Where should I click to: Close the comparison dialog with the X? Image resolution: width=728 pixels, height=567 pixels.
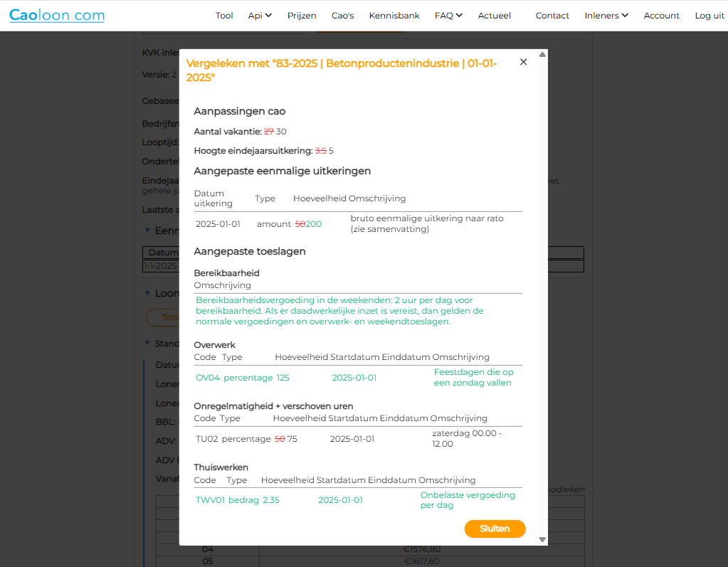click(x=524, y=62)
